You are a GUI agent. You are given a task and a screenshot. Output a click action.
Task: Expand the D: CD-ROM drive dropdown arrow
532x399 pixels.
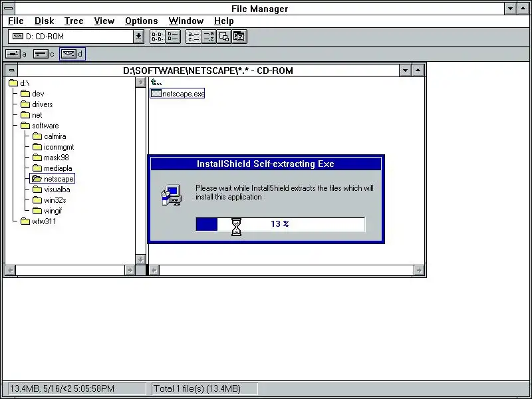tap(138, 37)
